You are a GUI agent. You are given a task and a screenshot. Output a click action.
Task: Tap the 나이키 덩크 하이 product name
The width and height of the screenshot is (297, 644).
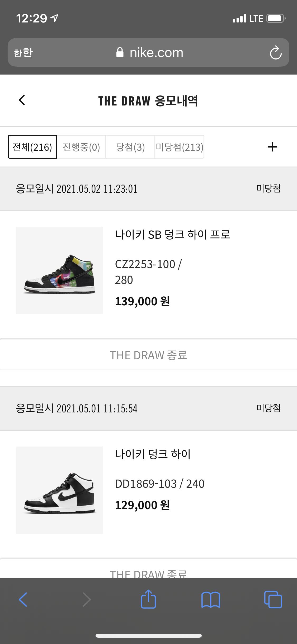tap(153, 454)
